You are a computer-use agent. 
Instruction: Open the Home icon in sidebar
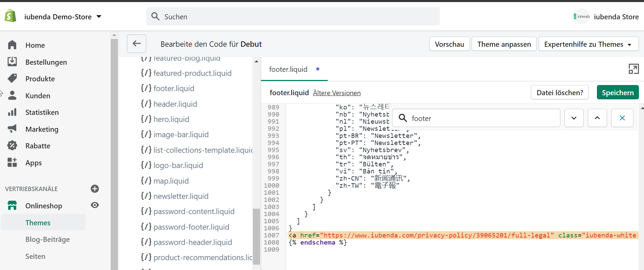tap(12, 45)
